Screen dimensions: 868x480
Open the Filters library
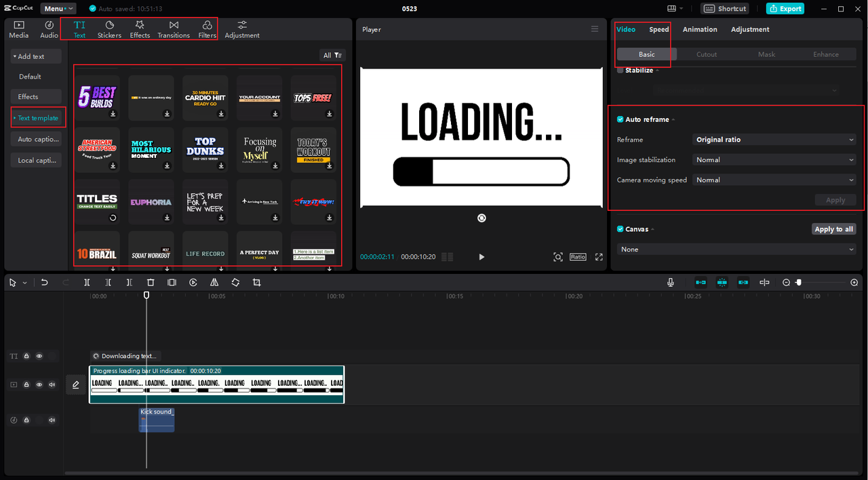[x=208, y=29]
